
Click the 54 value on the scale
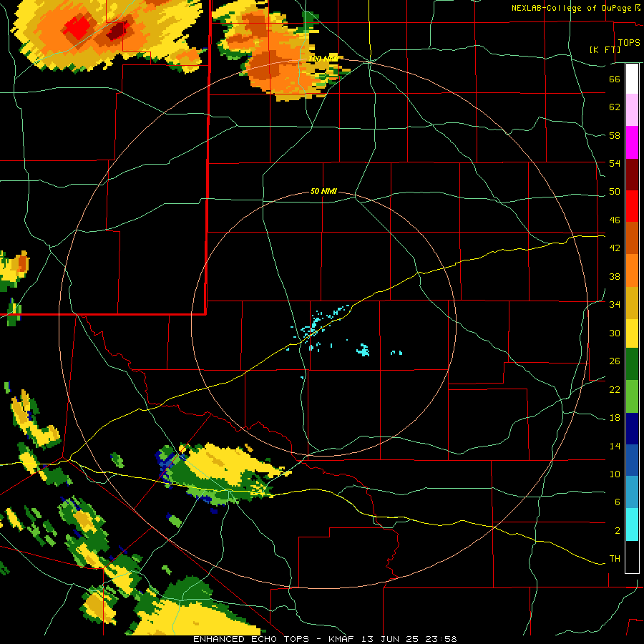point(615,163)
